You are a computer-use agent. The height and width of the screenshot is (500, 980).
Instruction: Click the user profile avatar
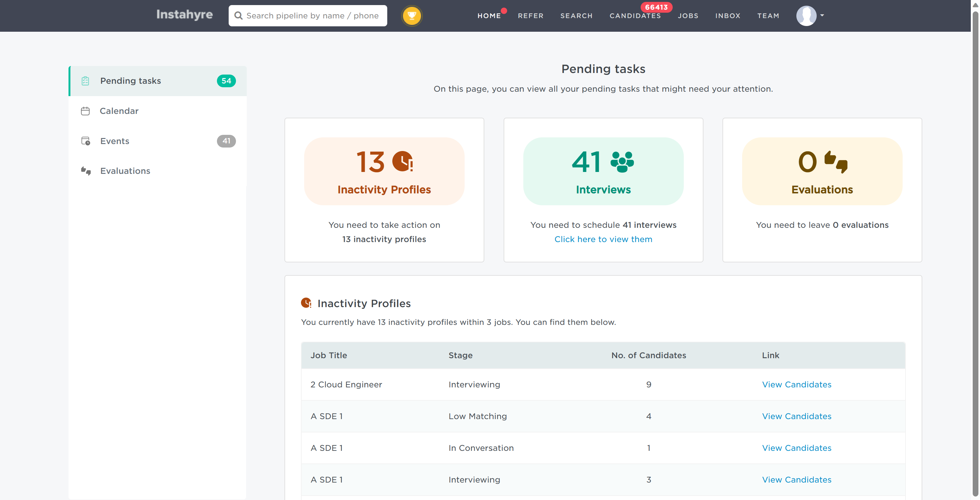point(806,16)
